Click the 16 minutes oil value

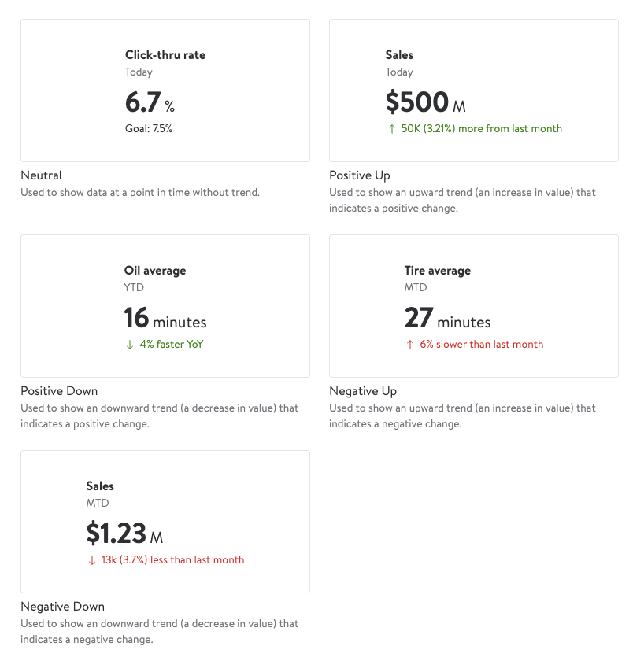pos(165,319)
